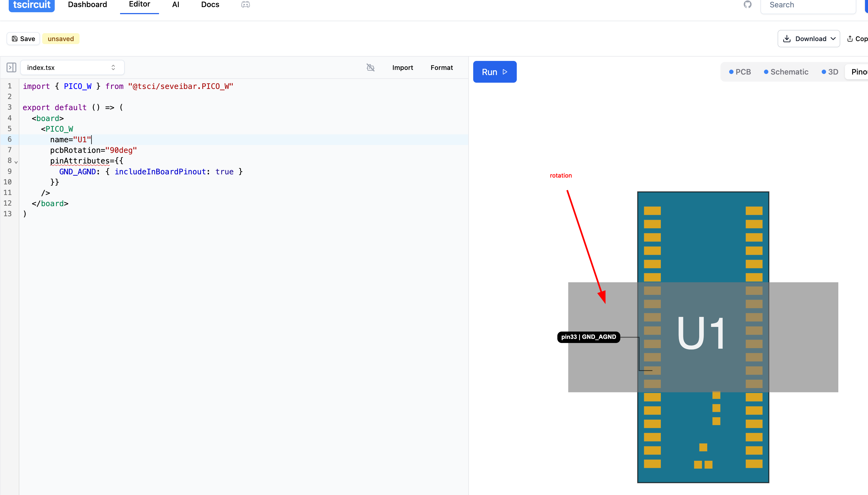The height and width of the screenshot is (495, 868).
Task: Click the tscircuit logo
Action: [32, 5]
